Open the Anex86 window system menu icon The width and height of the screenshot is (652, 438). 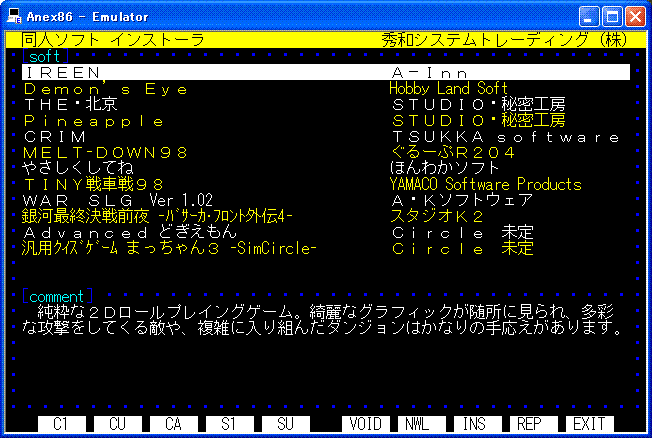click(x=14, y=16)
